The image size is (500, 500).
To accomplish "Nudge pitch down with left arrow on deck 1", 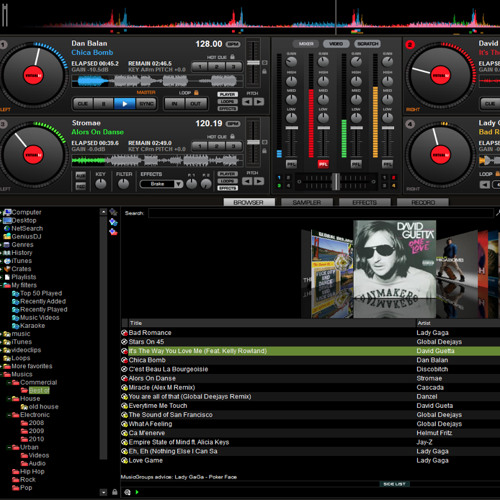I will point(247,101).
